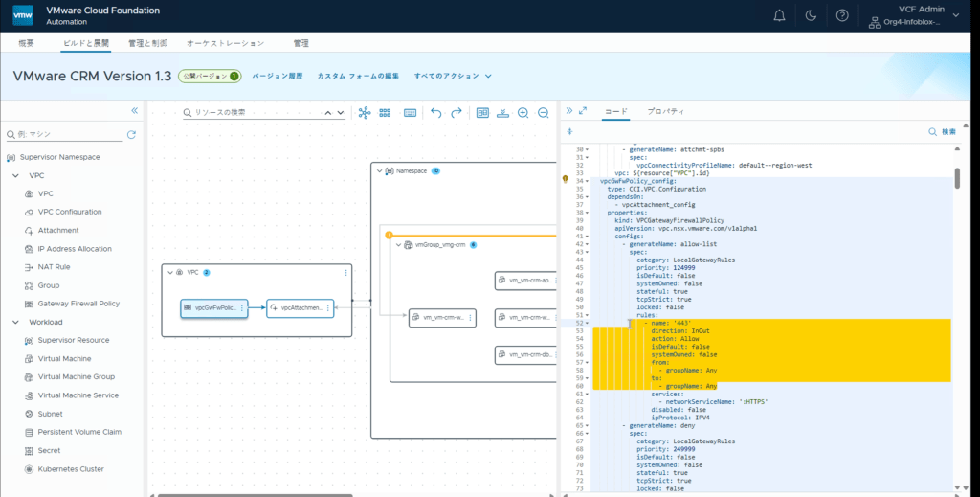Zoom in on the design canvas

[523, 113]
